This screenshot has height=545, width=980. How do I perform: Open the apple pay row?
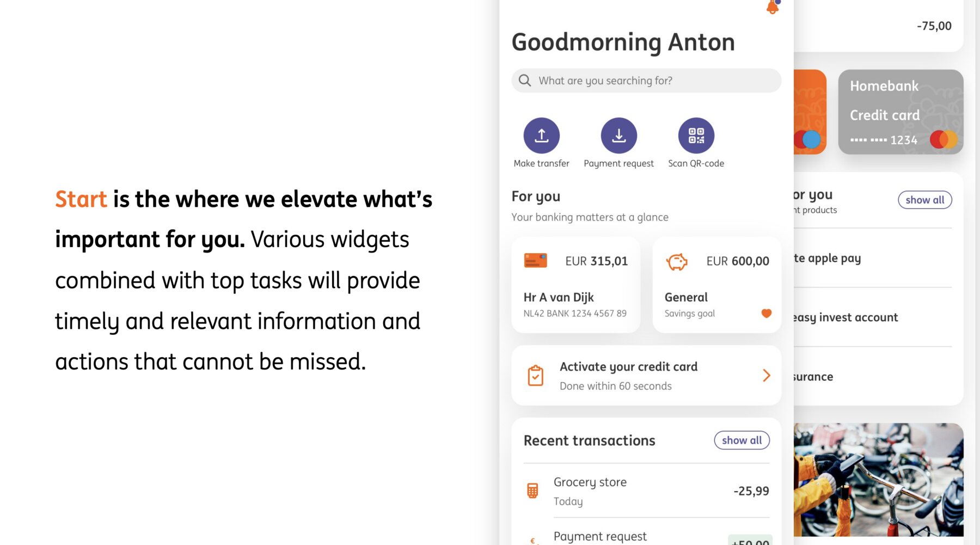[x=873, y=258]
